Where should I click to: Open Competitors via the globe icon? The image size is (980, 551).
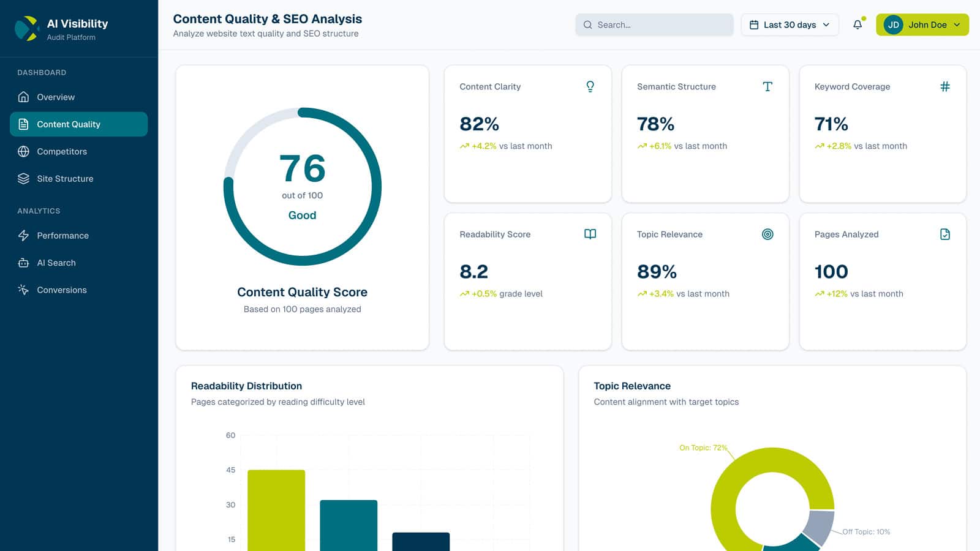click(x=23, y=151)
